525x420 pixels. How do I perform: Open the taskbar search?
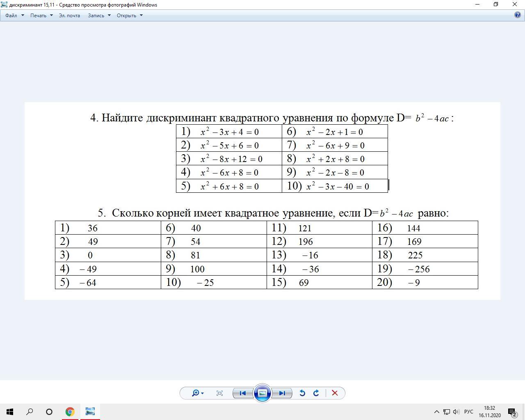(30, 412)
